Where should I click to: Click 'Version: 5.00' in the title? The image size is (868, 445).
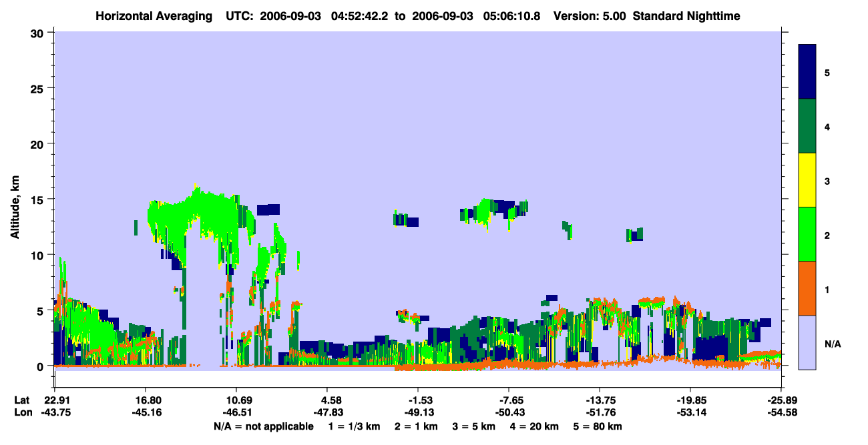[x=590, y=15]
